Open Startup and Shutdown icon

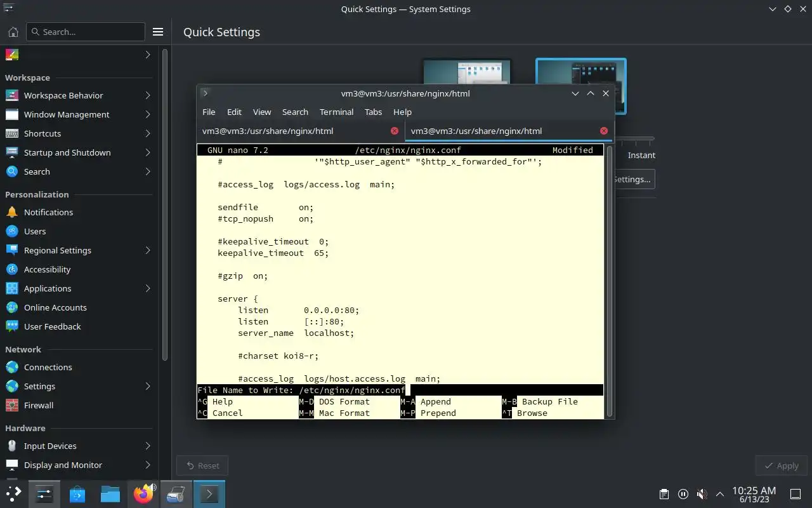point(12,152)
